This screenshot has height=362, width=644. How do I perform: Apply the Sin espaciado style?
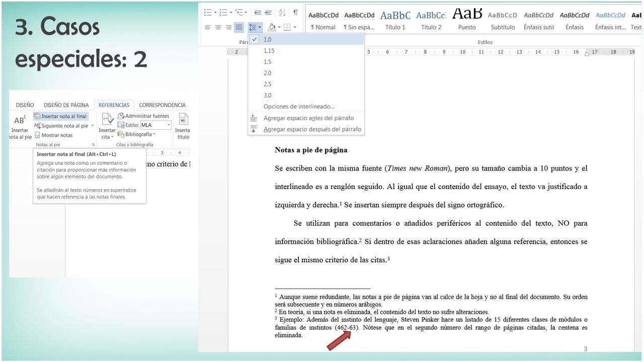[x=359, y=21]
